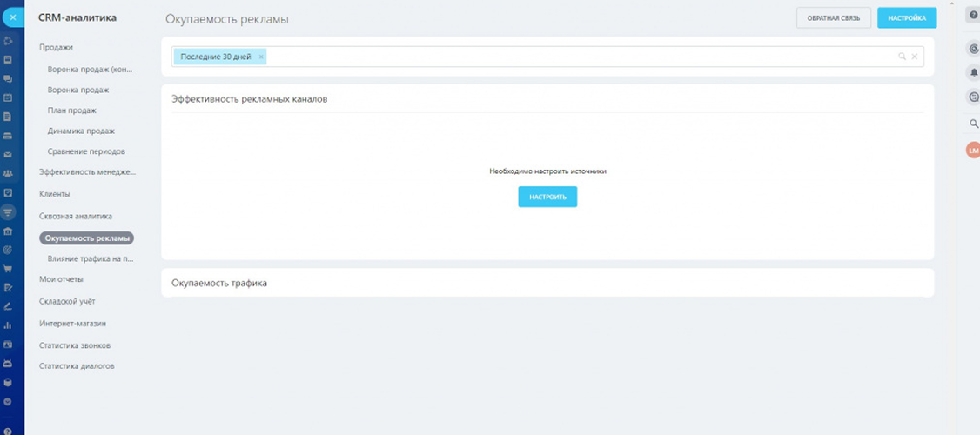Click the search magnifier inside filter field
Image resolution: width=980 pixels, height=435 pixels.
[x=903, y=57]
